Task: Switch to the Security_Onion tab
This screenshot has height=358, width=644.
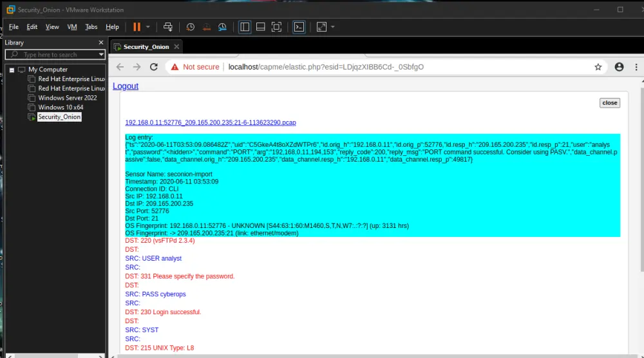Action: click(x=146, y=47)
